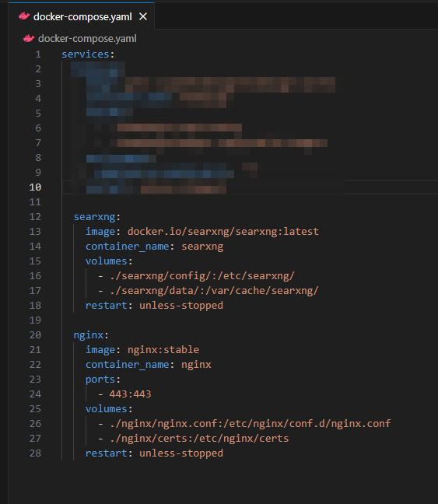Click the 'searxng:' service key
Image resolution: width=438 pixels, height=504 pixels.
coord(96,217)
